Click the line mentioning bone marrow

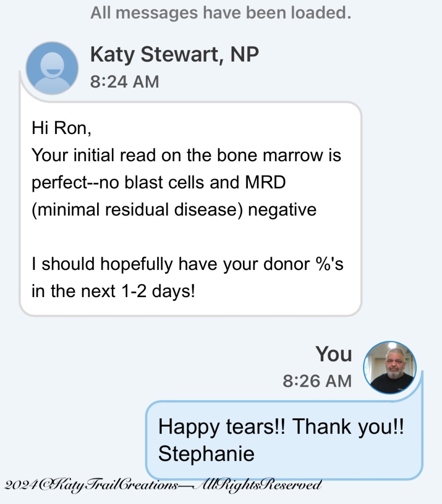186,156
